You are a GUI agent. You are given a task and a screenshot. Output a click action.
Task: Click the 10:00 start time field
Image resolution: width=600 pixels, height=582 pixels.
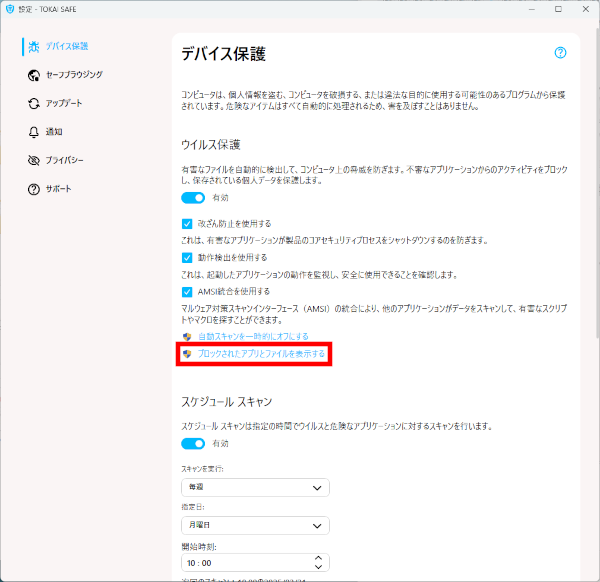255,562
